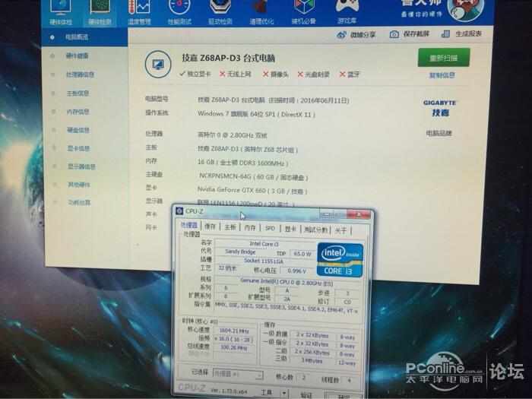Click the TDP value 65.0 W

pos(302,254)
